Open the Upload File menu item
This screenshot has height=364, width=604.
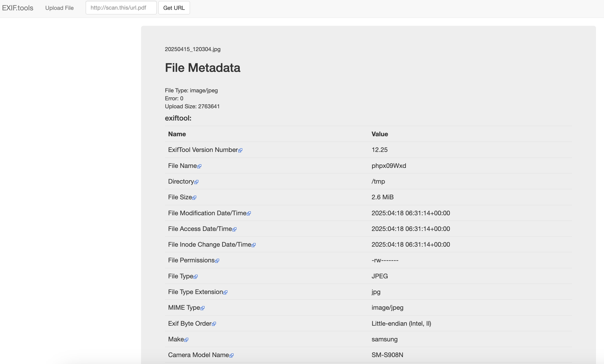click(x=59, y=8)
